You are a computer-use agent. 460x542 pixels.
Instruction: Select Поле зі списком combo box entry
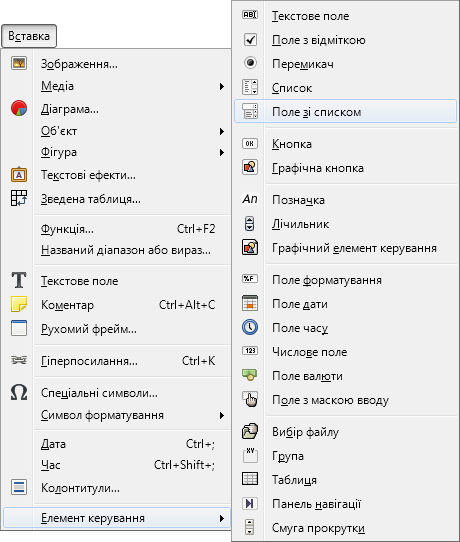346,112
